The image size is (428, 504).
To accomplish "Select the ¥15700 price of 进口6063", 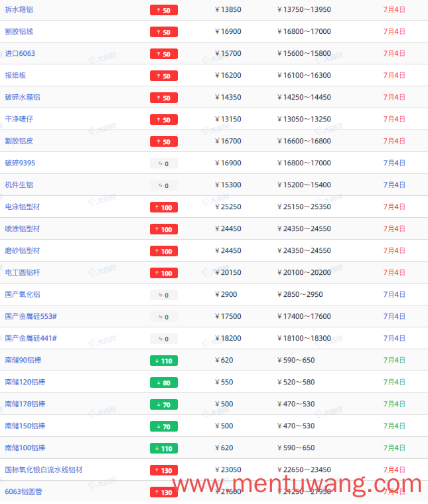I will 228,53.
